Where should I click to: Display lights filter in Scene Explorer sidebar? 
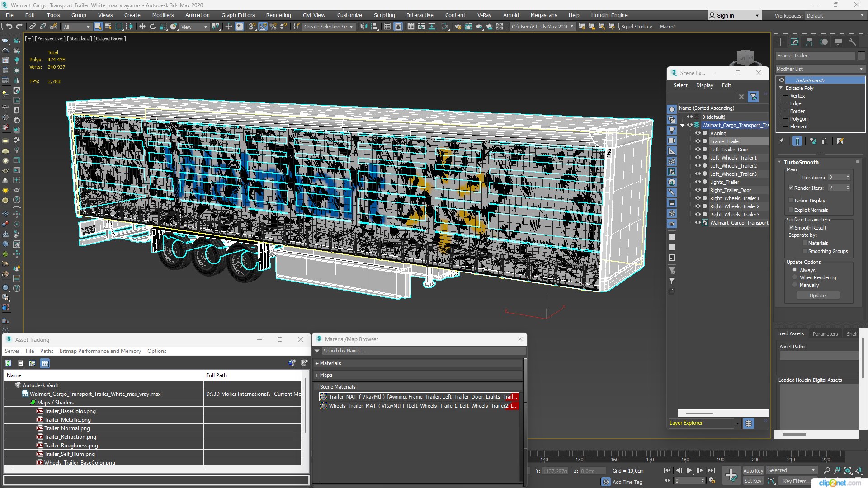point(672,130)
